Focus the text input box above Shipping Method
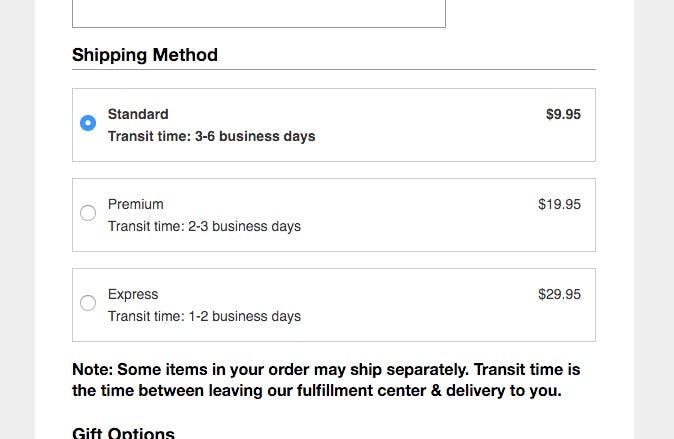Image resolution: width=674 pixels, height=439 pixels. tap(258, 12)
